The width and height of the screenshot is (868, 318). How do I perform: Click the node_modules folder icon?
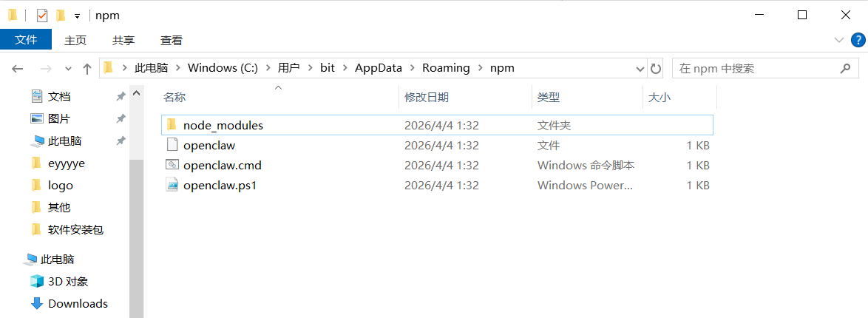pos(172,125)
